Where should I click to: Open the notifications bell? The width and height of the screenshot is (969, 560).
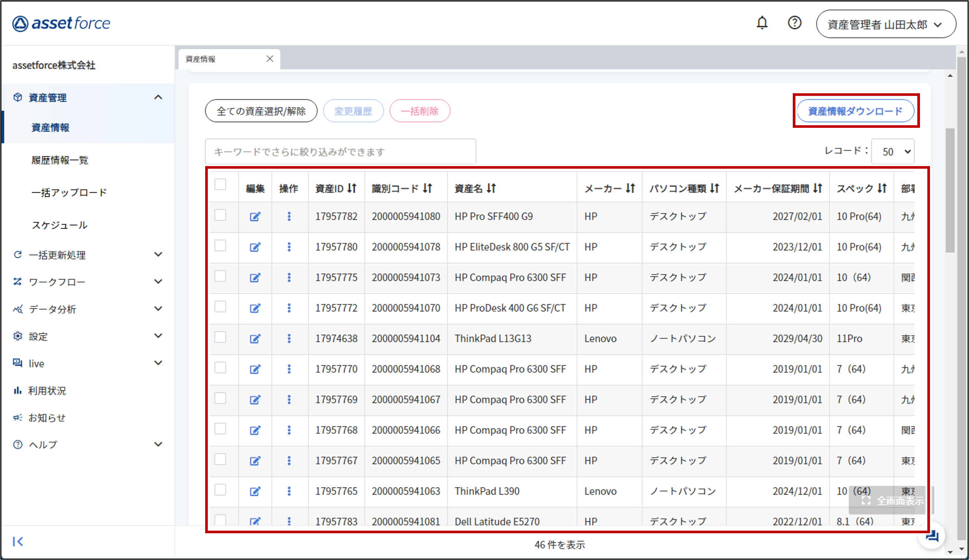(762, 23)
